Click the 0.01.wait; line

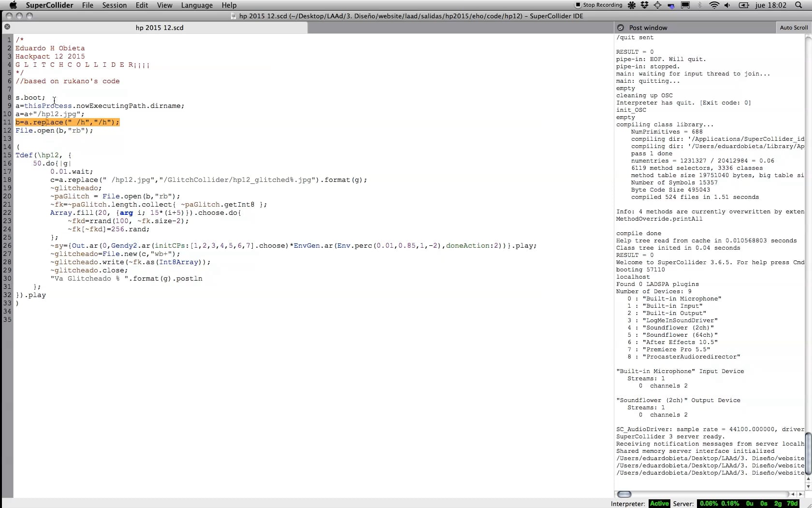pyautogui.click(x=72, y=171)
